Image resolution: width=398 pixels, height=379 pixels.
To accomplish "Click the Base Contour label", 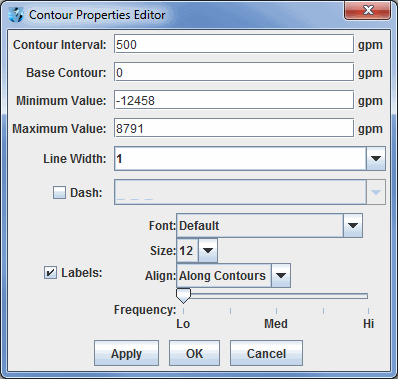I will (x=66, y=73).
